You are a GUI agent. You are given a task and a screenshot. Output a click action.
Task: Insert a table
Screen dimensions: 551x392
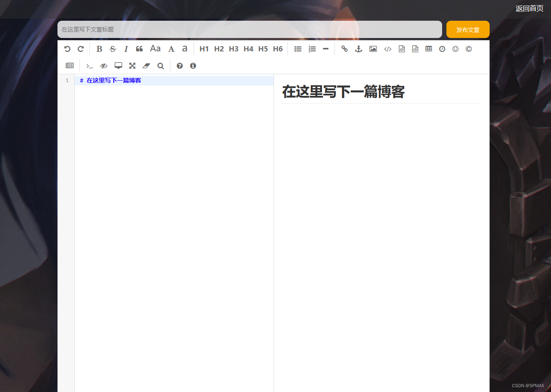[429, 49]
